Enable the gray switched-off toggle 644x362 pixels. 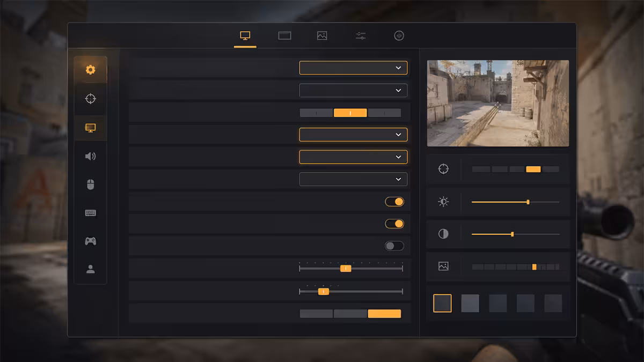pos(394,246)
